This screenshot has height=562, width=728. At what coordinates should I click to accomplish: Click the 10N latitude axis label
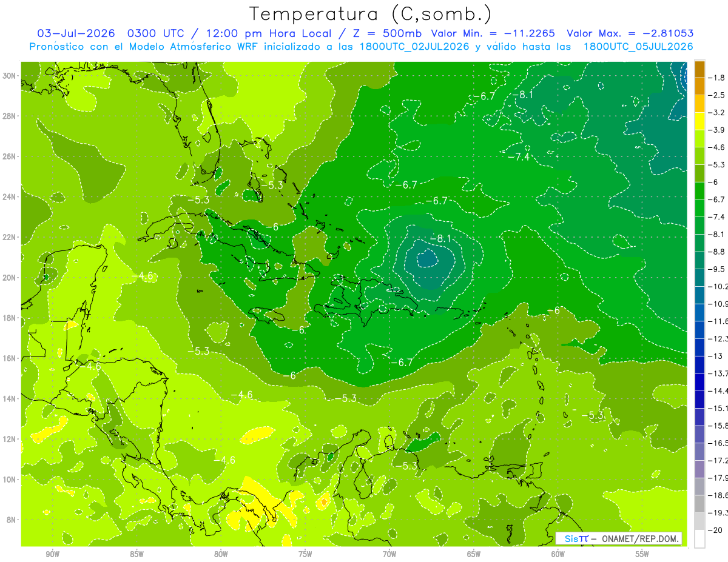10,479
